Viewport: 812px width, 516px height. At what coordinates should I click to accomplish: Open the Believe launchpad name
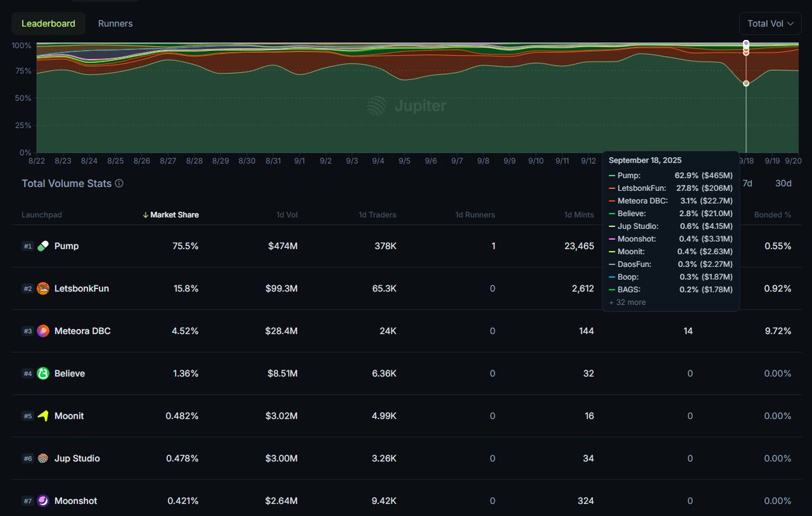pos(70,373)
